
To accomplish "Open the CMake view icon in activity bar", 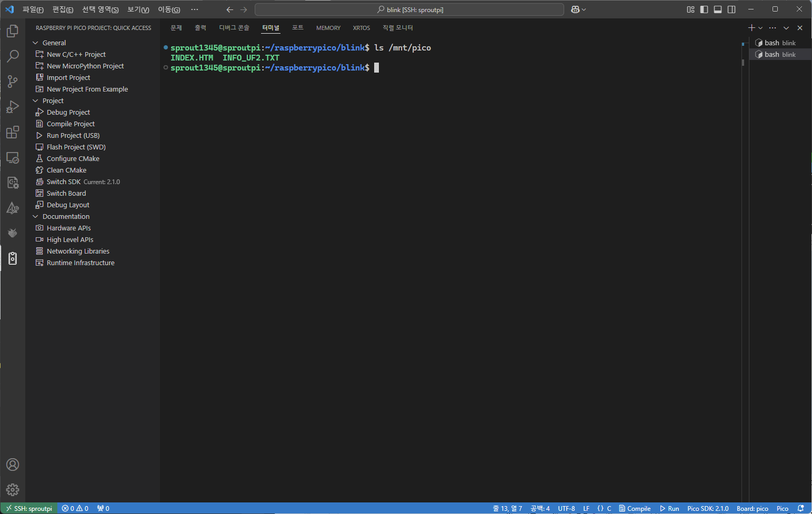I will pos(13,208).
